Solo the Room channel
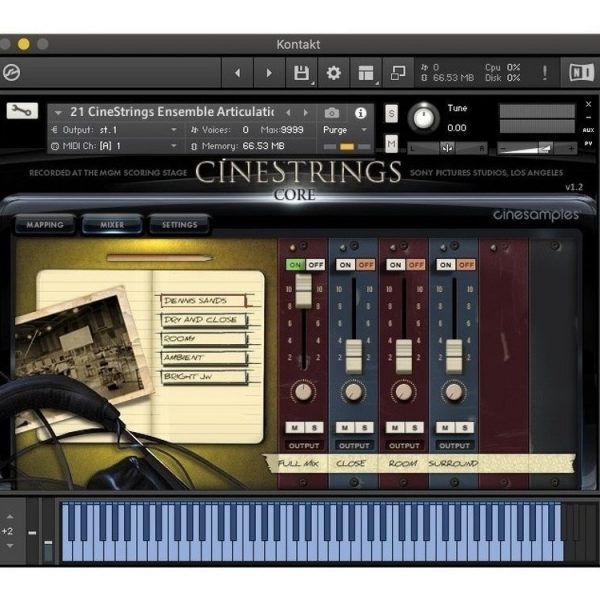Image resolution: width=600 pixels, height=600 pixels. coord(414,427)
